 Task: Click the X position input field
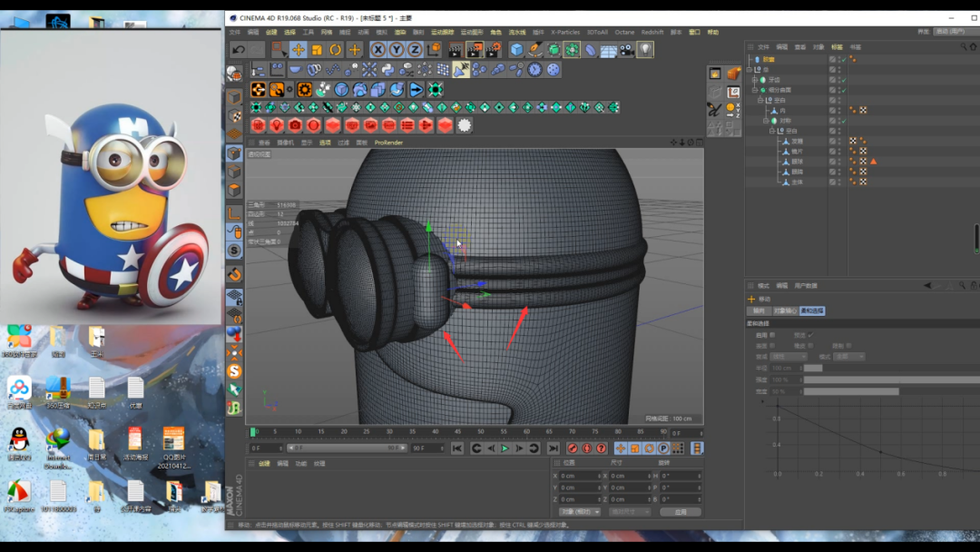[x=579, y=476]
